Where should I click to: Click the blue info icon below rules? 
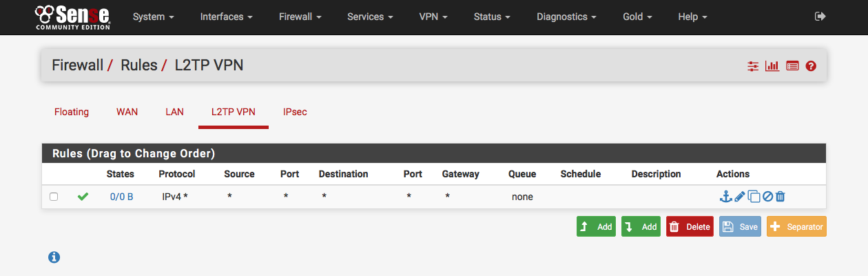click(54, 257)
